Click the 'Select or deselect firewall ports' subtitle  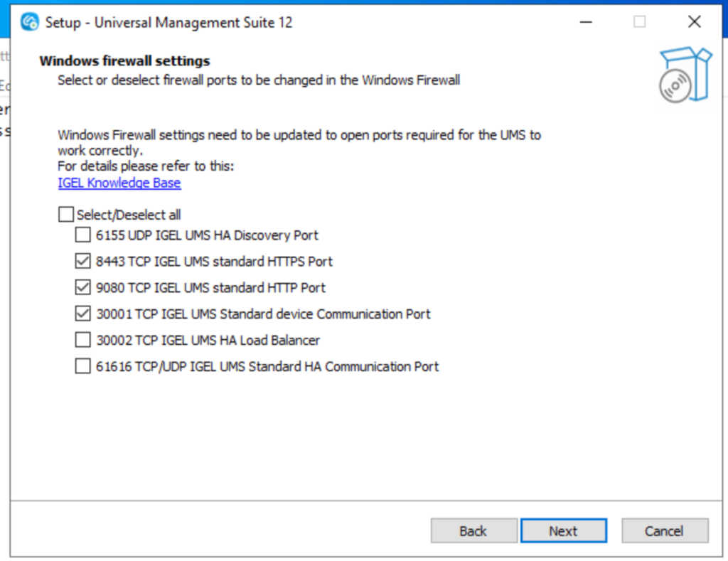[x=259, y=80]
